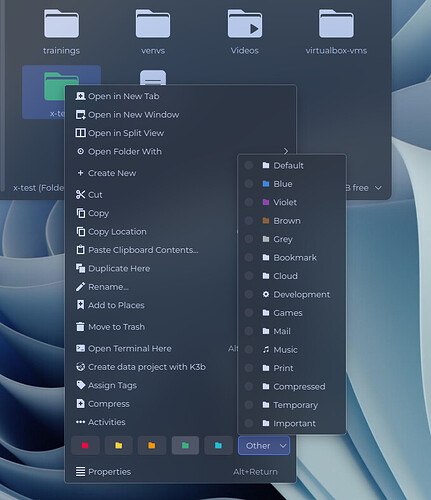Click the K3b data project disc icon
This screenshot has width=431, height=500.
coord(80,367)
